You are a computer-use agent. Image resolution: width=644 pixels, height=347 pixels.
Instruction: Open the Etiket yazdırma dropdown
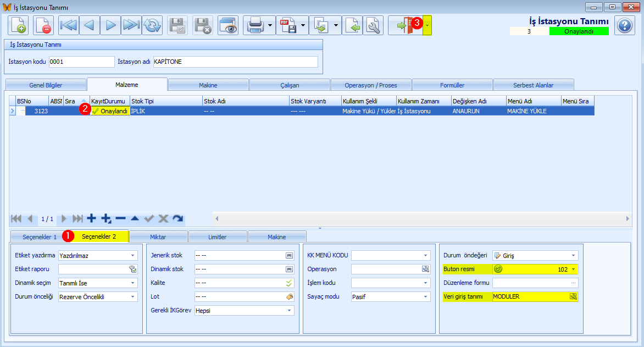click(x=132, y=255)
